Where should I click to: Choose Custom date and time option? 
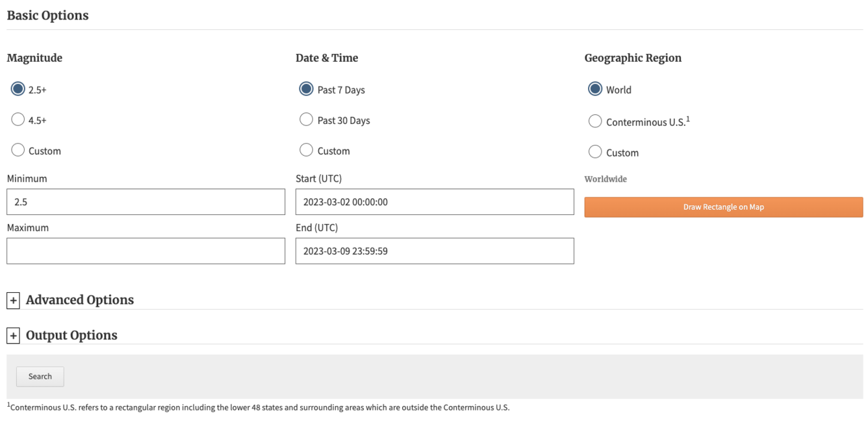(x=306, y=149)
